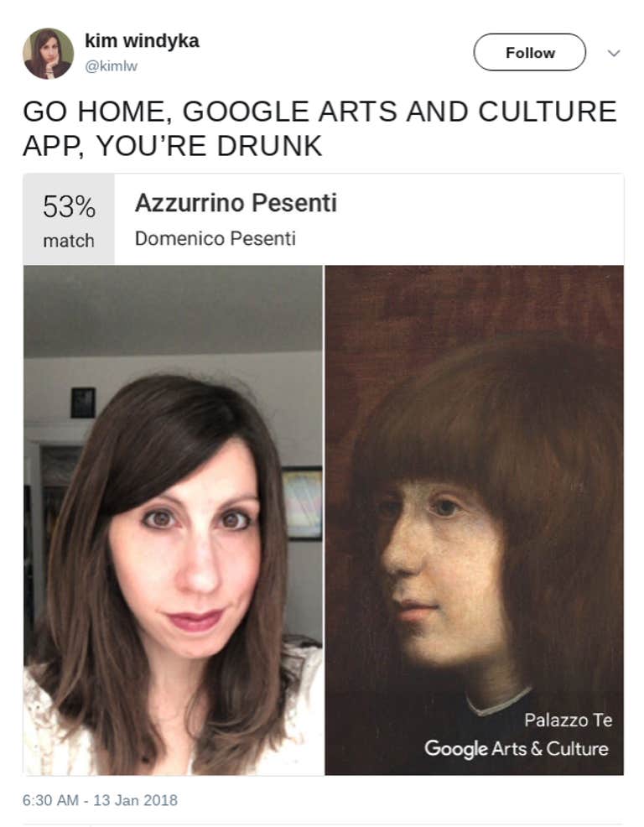The width and height of the screenshot is (644, 827).
Task: View the selfie photo on the left
Action: [173, 520]
